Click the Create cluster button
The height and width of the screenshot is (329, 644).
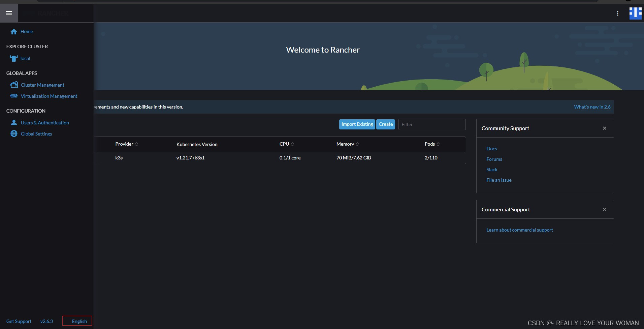point(386,124)
